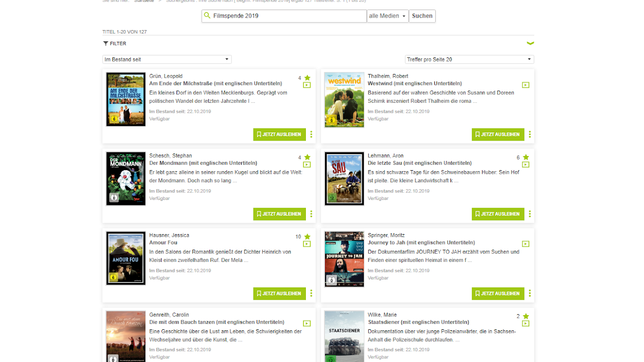The image size is (644, 362).
Task: Click the magnifier icon in the search field
Action: [207, 16]
